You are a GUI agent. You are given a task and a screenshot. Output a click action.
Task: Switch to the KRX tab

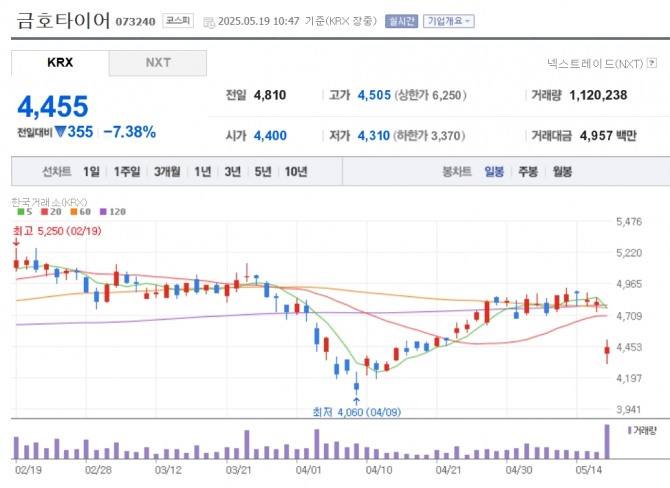60,63
